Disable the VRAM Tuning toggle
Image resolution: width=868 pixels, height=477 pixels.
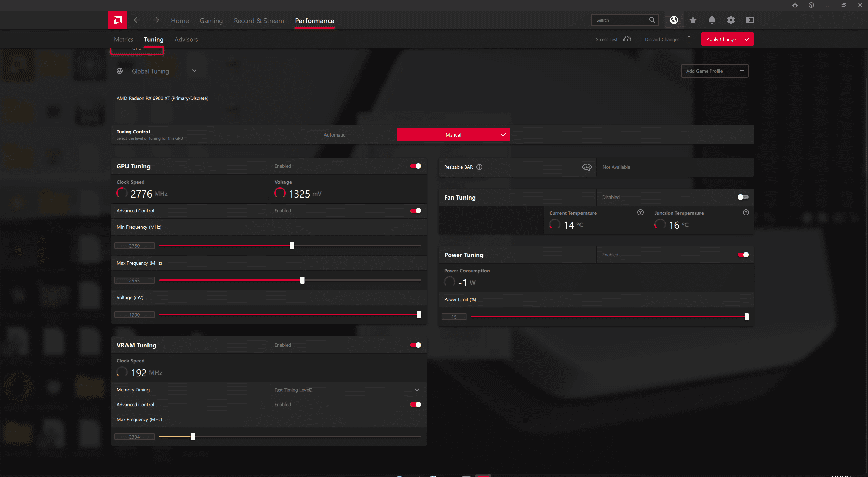[416, 345]
